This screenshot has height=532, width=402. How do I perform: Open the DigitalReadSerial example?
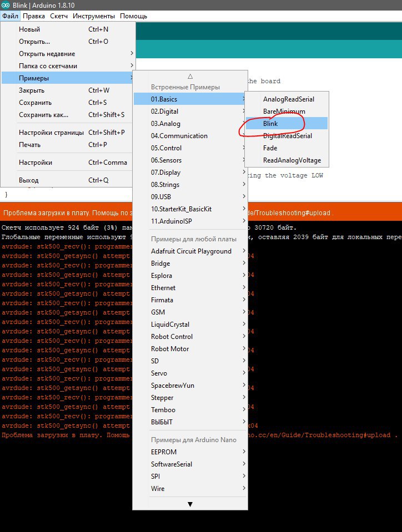tap(287, 136)
